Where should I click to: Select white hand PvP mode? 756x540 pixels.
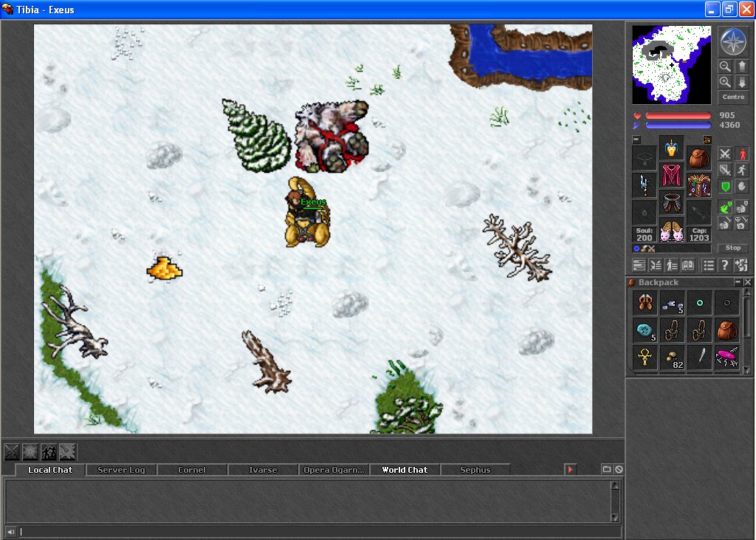[x=742, y=208]
